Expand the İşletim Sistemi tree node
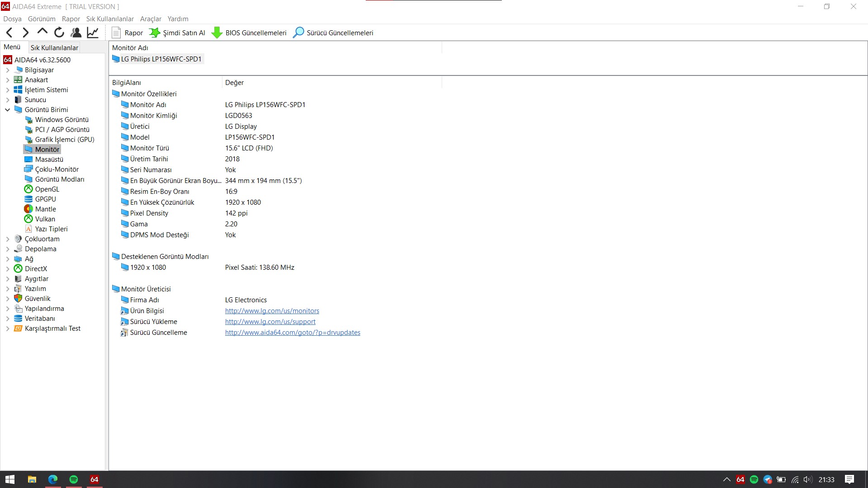The height and width of the screenshot is (488, 868). (x=8, y=90)
